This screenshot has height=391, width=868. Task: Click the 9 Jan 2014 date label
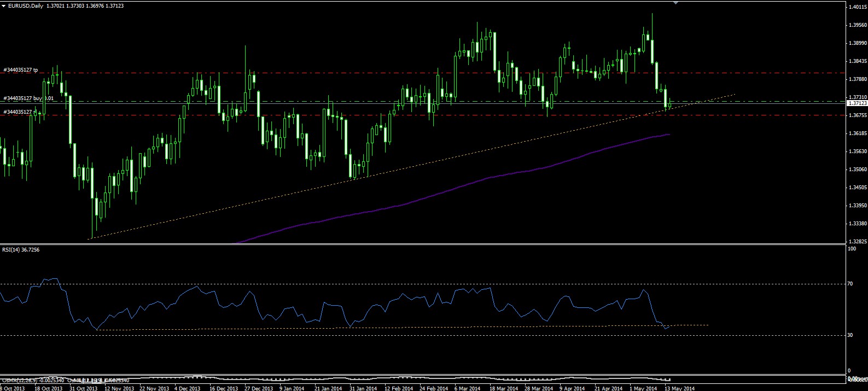click(x=293, y=388)
